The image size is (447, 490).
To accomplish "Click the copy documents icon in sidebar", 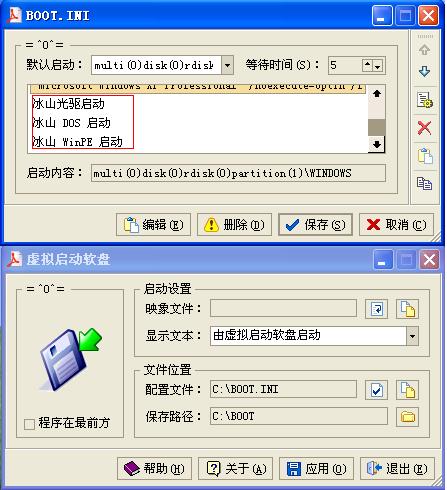I will 424,183.
